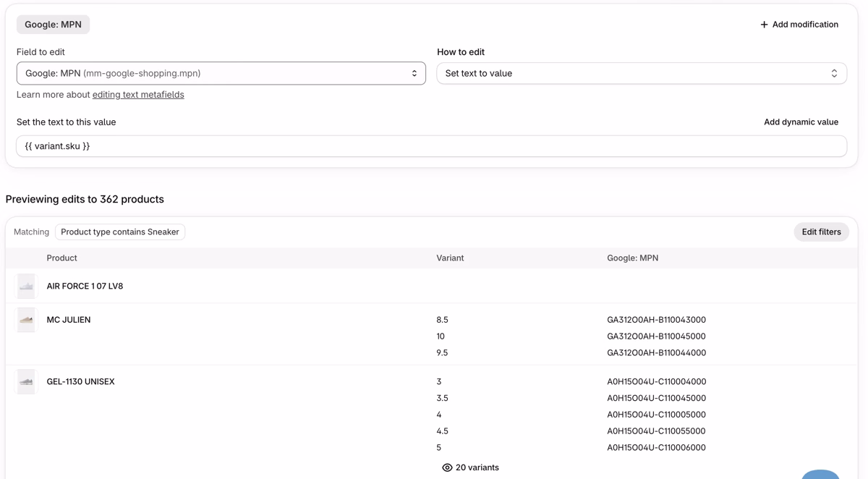Click MPN value GA312O0AH-B110043000
This screenshot has width=868, height=479.
[656, 320]
